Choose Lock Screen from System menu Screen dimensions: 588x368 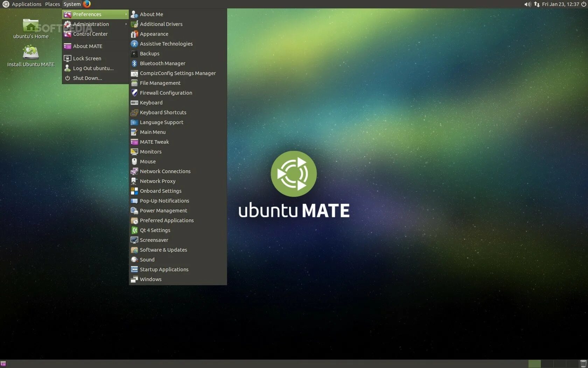tap(96, 59)
